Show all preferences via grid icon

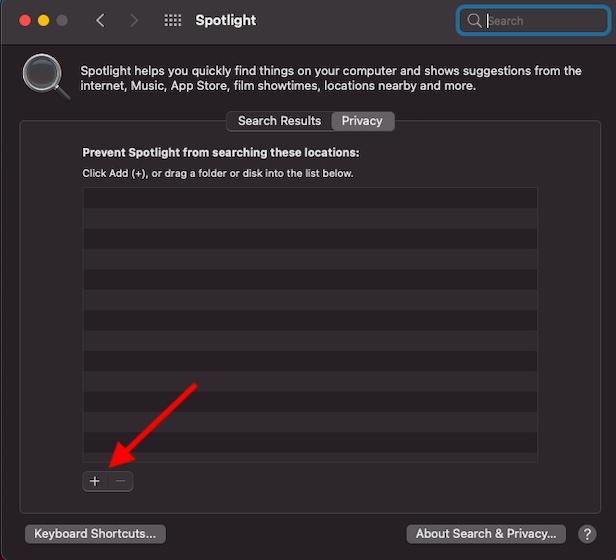172,20
